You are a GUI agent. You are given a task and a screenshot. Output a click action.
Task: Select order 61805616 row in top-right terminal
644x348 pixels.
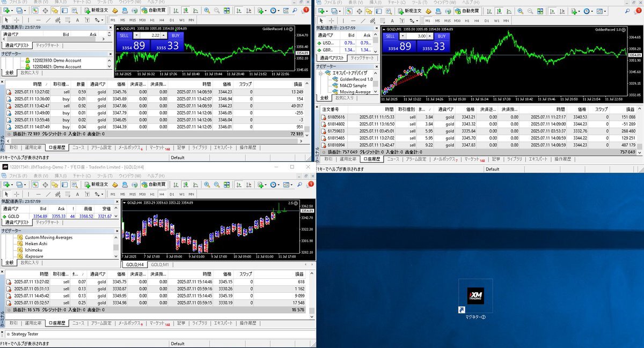coord(479,116)
